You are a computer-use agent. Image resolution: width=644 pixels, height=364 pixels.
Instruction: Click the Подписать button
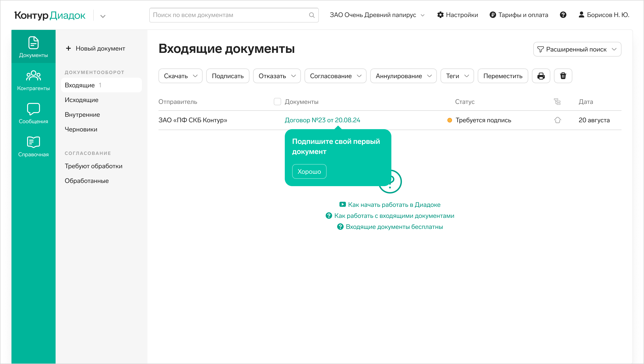(x=228, y=76)
